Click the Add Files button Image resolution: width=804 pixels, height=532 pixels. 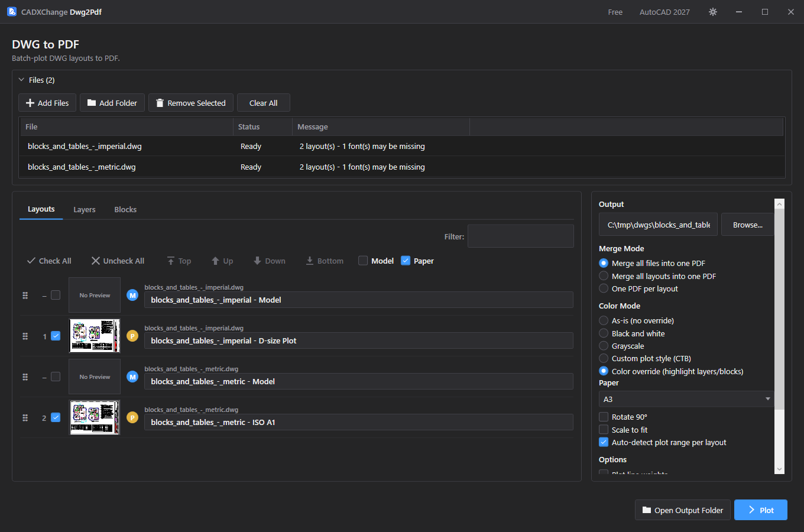tap(47, 103)
